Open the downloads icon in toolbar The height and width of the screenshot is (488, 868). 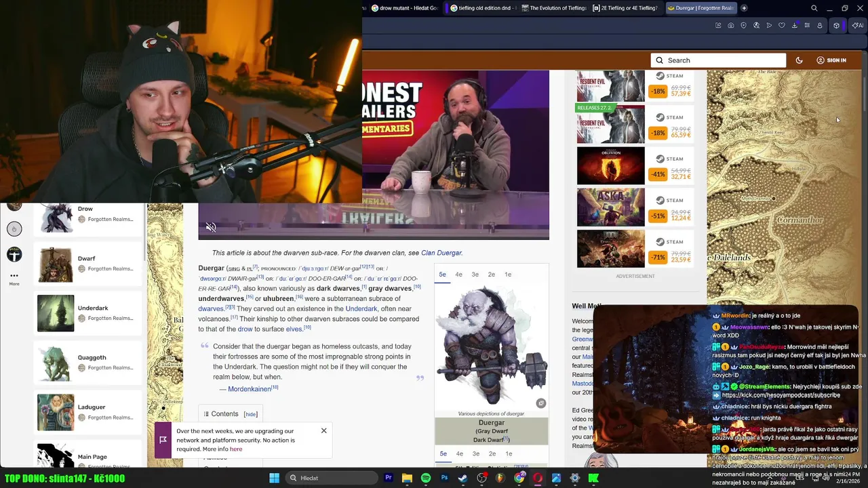coord(794,26)
